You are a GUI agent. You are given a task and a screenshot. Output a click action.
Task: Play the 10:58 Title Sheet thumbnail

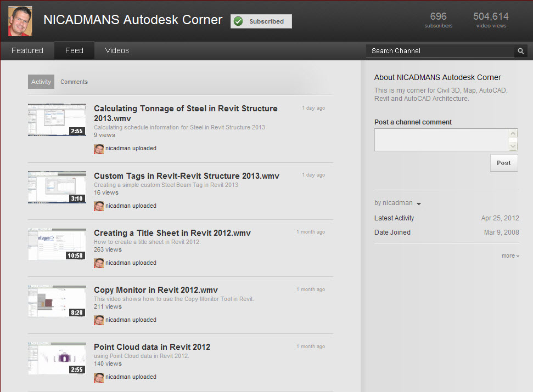coord(57,245)
